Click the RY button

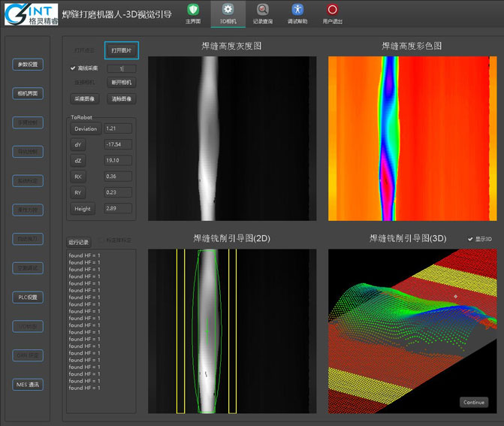pyautogui.click(x=78, y=192)
